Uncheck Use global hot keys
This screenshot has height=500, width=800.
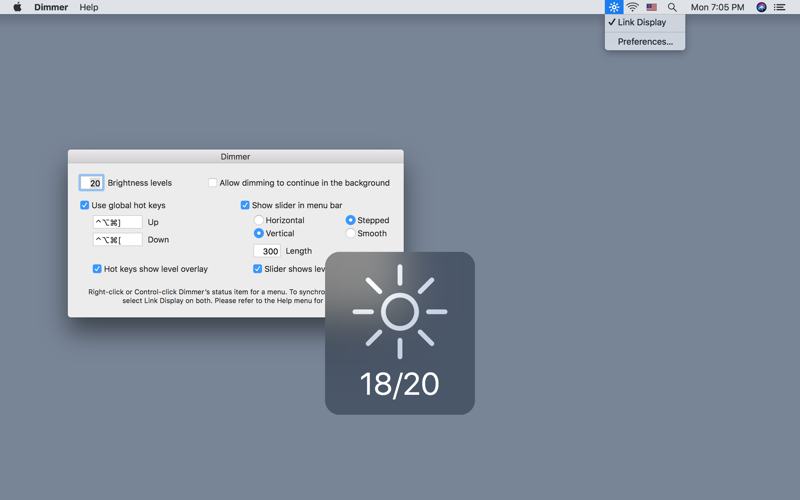point(85,205)
